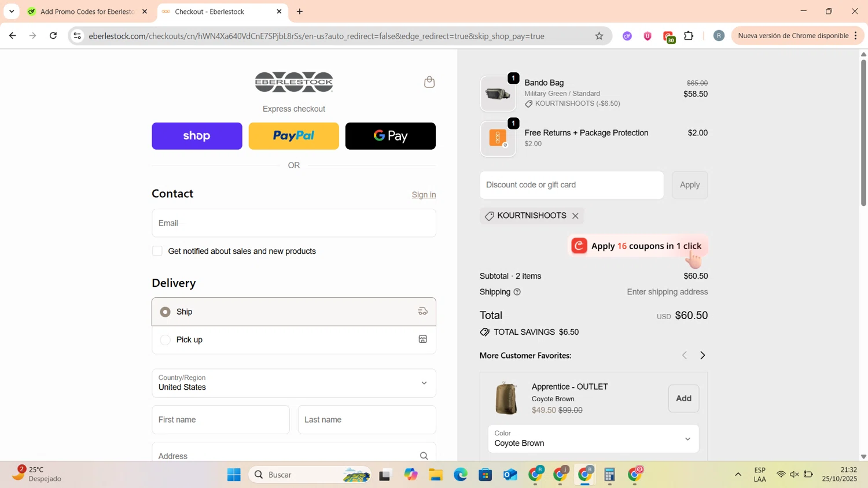868x488 pixels.
Task: Pay with Google Pay button
Action: (391, 136)
